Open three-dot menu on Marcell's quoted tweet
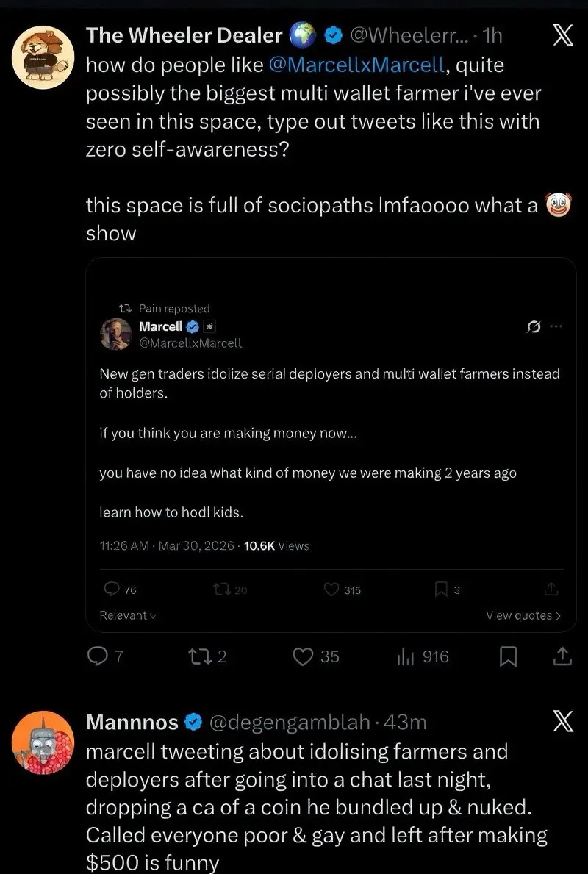This screenshot has height=874, width=588. pyautogui.click(x=556, y=326)
